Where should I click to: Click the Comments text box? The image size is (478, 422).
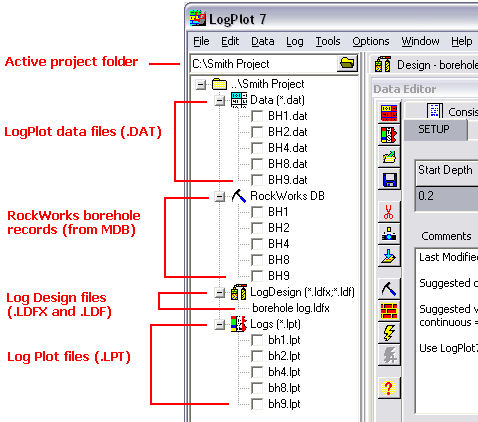click(x=447, y=330)
